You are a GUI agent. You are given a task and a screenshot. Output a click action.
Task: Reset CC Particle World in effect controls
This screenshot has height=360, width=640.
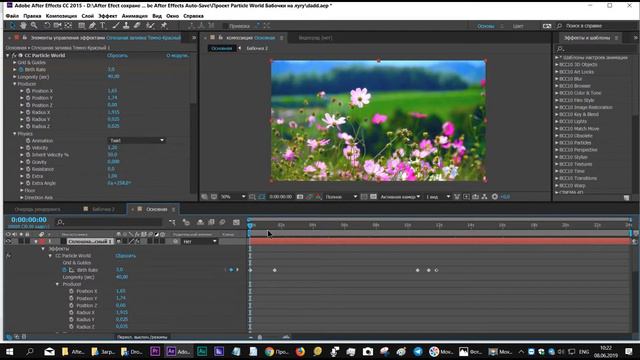[117, 56]
